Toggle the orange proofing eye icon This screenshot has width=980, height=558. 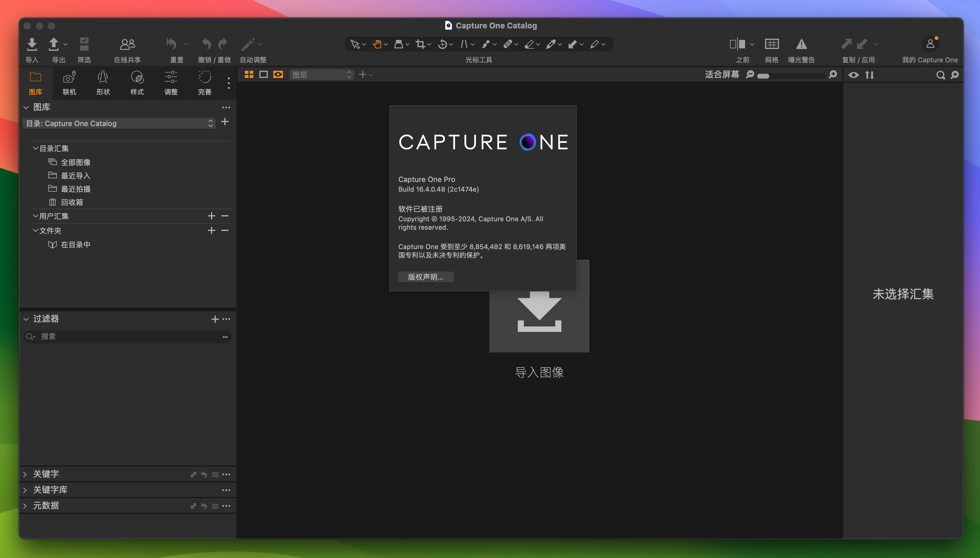(278, 74)
